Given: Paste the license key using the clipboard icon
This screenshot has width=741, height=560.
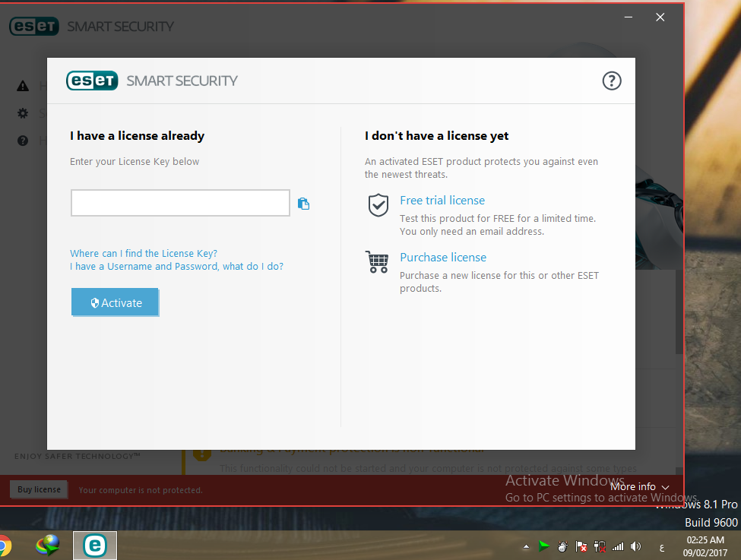Looking at the screenshot, I should point(303,204).
